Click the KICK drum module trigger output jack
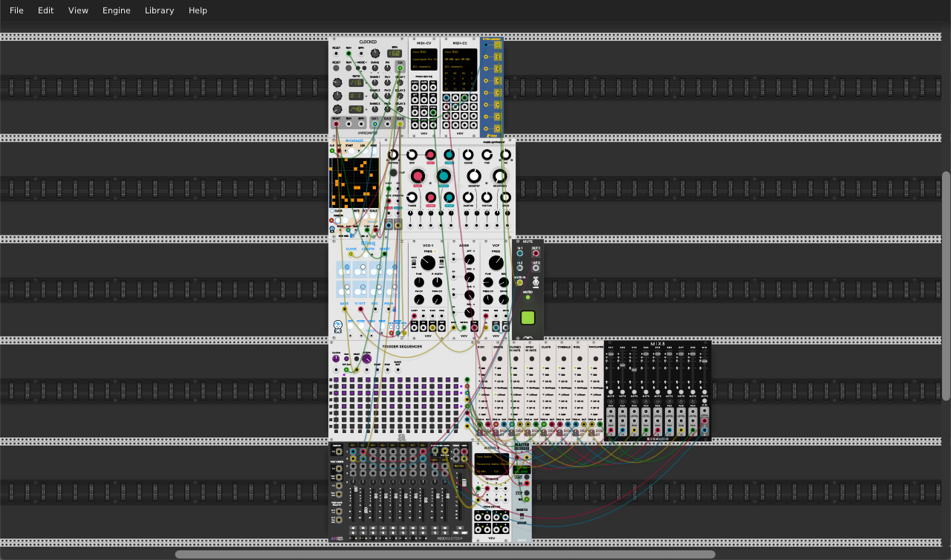951x560 pixels. point(487,426)
